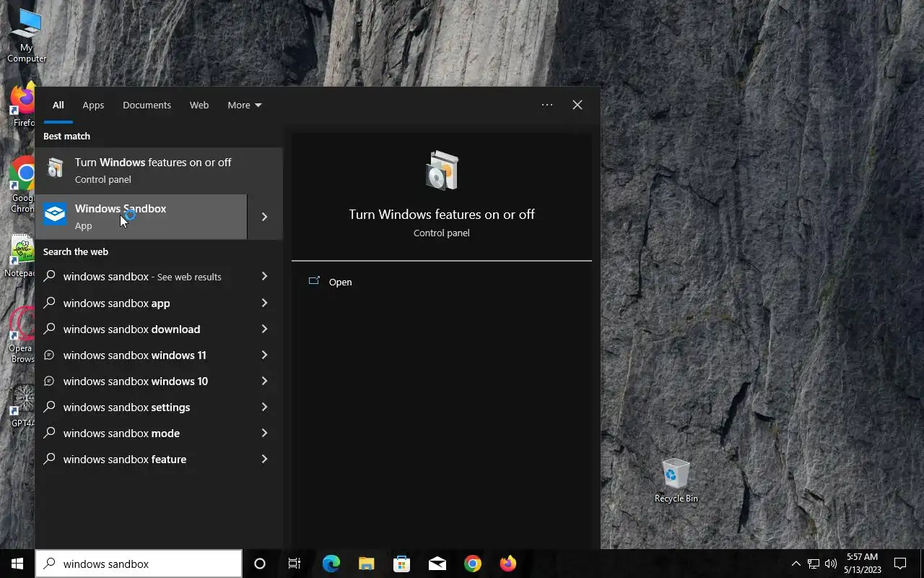
Task: Select the All tab
Action: coord(58,105)
